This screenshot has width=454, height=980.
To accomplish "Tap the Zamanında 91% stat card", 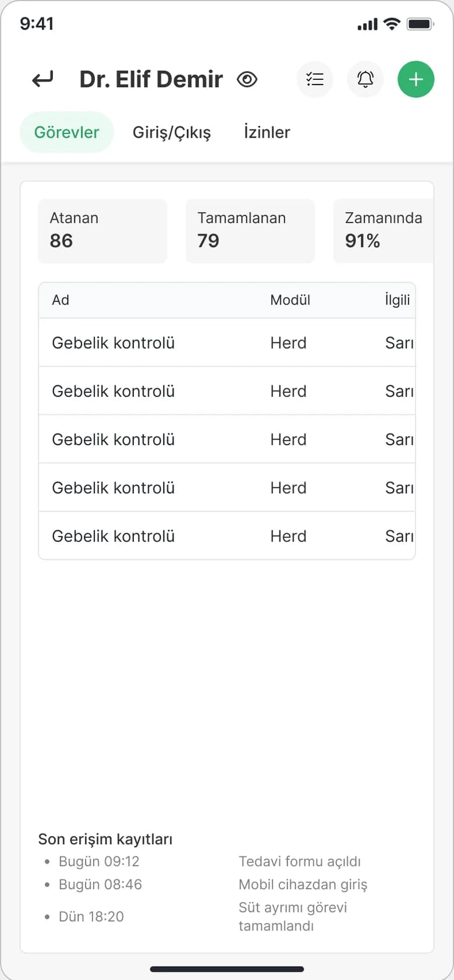I will pos(384,231).
